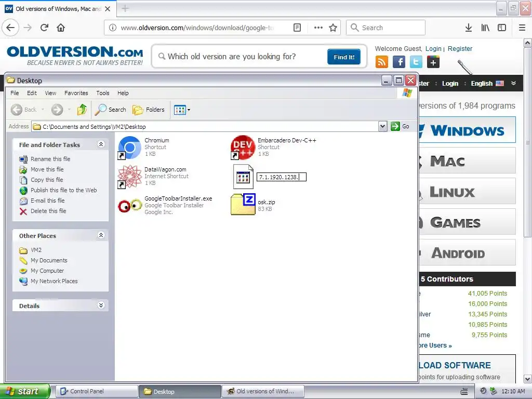Viewport: 532px width, 399px height.
Task: Click Firefox Search box
Action: (385, 28)
